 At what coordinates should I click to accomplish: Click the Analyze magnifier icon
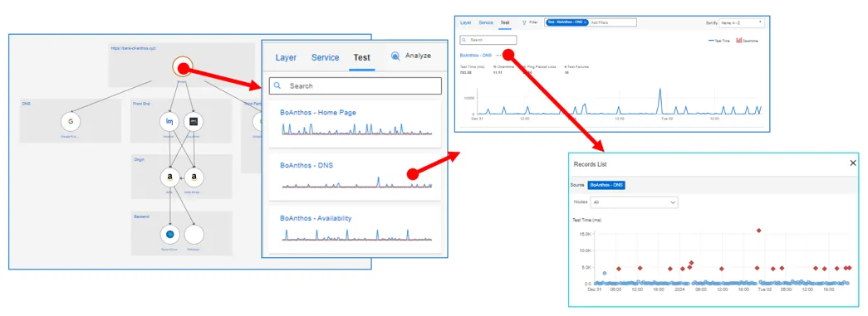point(395,56)
